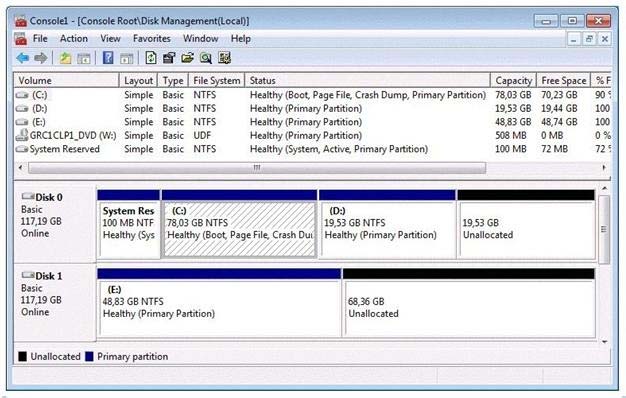Image resolution: width=626 pixels, height=398 pixels.
Task: Sort by the Free Space column header
Action: pyautogui.click(x=563, y=81)
